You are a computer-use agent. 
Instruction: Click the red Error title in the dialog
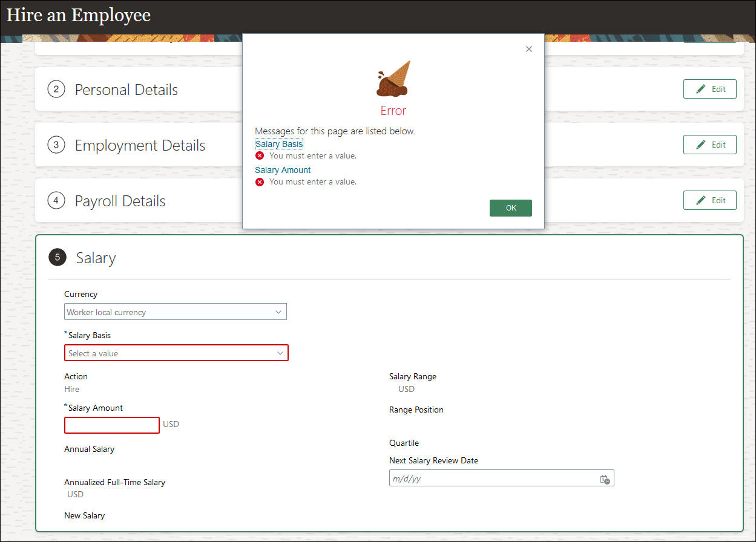pyautogui.click(x=393, y=111)
